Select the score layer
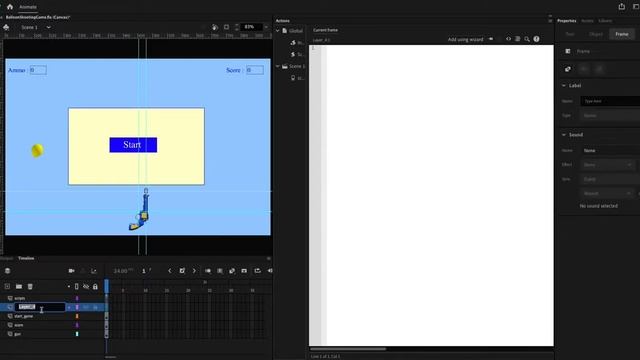This screenshot has width=640, height=360. click(x=19, y=325)
